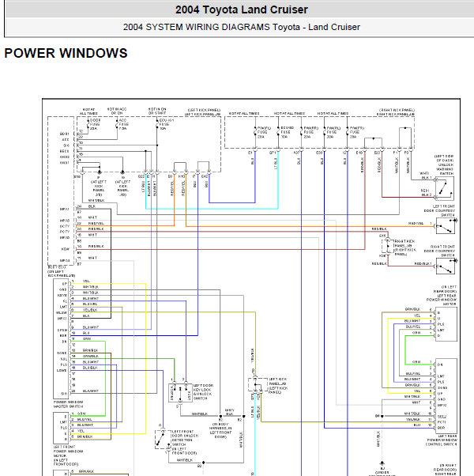Click the "YEL" label on left front motor pin 4
474x476 pixels.
(81, 431)
